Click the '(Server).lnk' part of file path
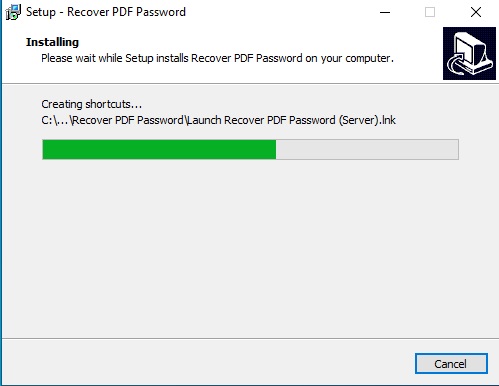499x386 pixels. coord(367,120)
